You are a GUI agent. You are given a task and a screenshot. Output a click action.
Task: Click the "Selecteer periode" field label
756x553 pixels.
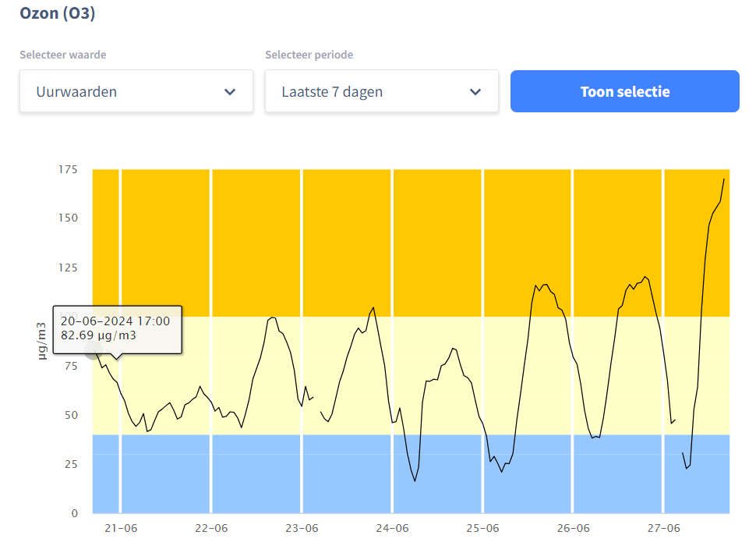tap(309, 55)
